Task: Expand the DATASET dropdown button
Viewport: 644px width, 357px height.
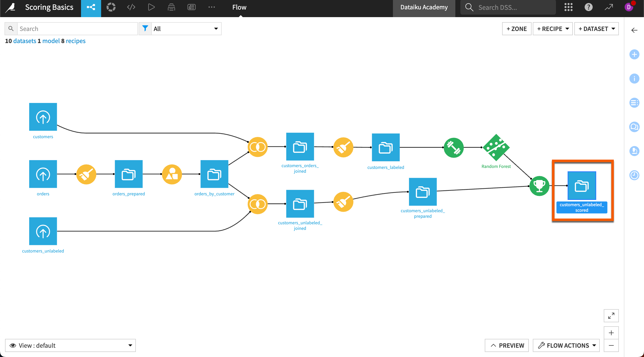Action: click(614, 29)
